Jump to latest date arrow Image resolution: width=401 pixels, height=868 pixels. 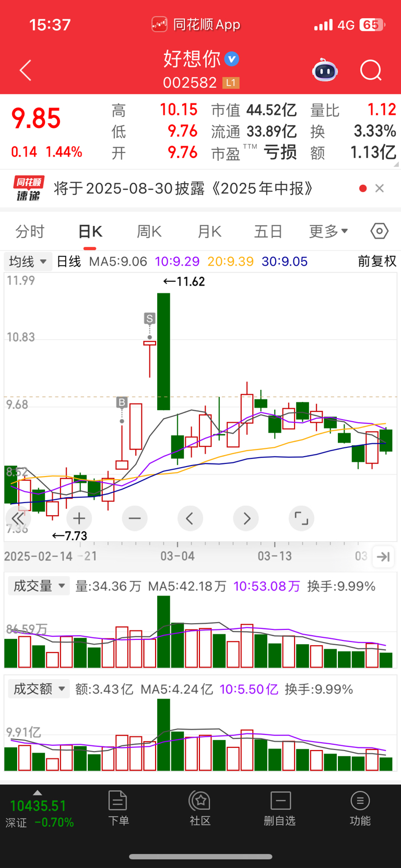(x=383, y=557)
